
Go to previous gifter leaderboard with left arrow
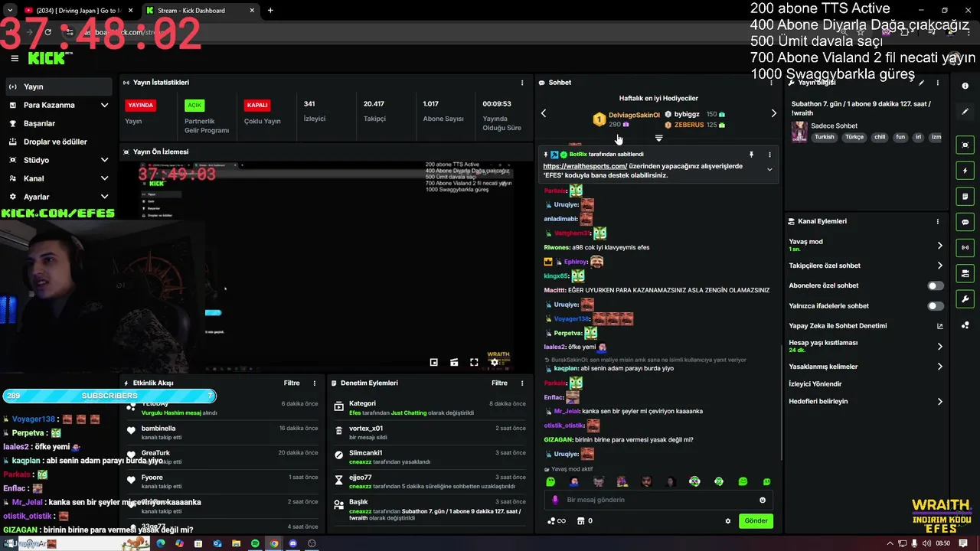tap(544, 113)
